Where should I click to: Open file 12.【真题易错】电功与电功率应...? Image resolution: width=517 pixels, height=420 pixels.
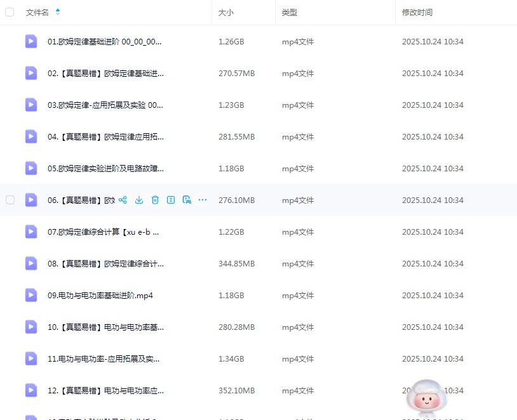(x=105, y=391)
